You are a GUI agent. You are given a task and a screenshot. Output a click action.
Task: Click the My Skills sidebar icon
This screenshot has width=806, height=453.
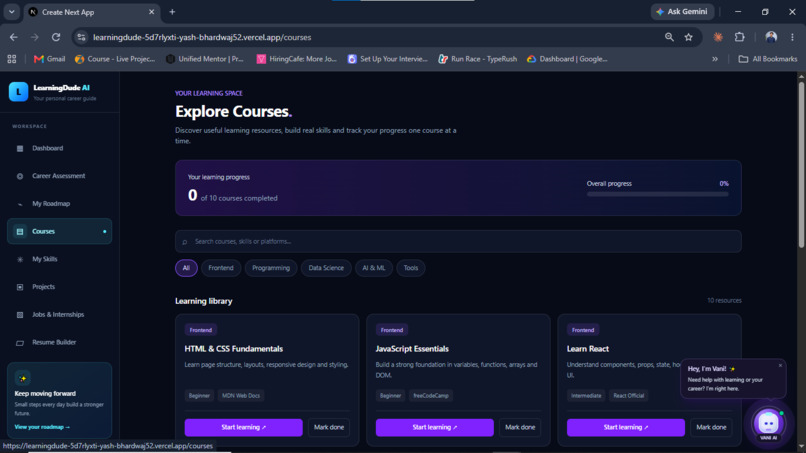point(20,260)
